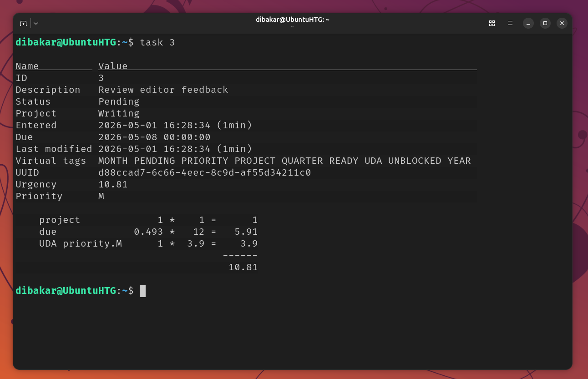Screen dimensions: 588x379
Task: Click the urgency value 10.81 in table
Action: click(x=113, y=184)
